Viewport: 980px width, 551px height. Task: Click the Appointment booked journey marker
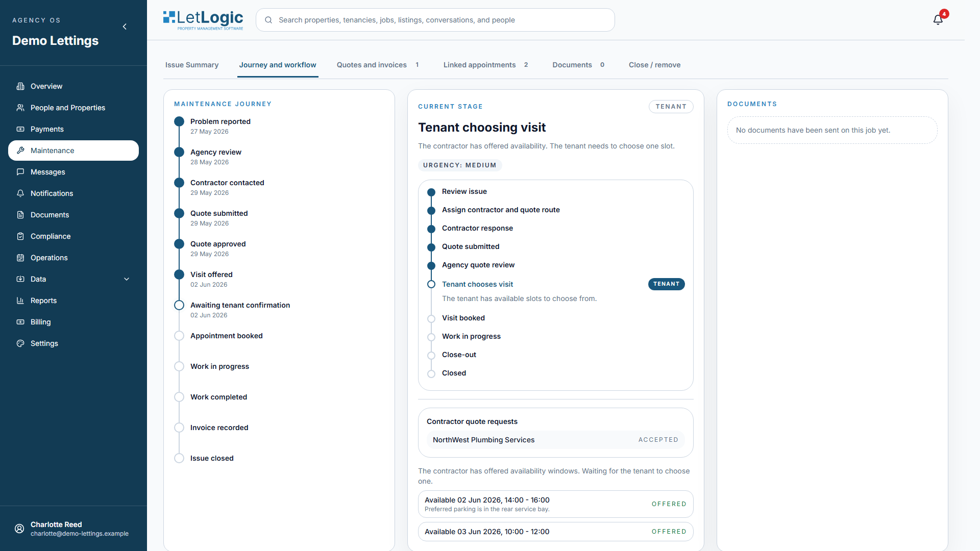point(179,336)
